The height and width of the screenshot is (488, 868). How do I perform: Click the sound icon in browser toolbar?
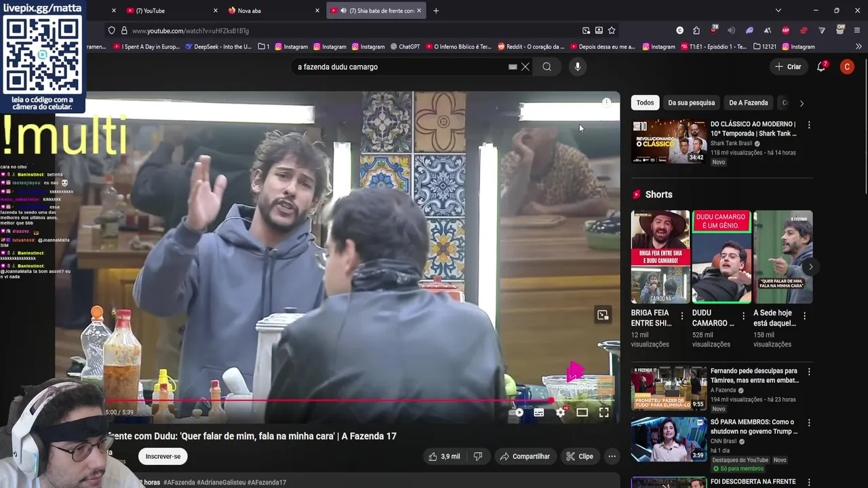point(731,30)
